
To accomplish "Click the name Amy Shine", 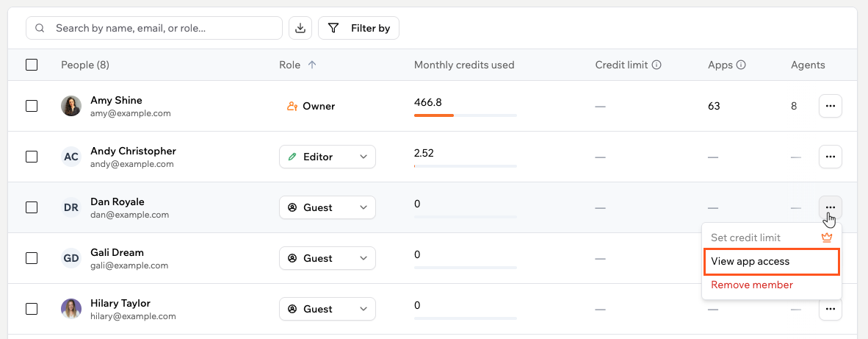I will [x=116, y=100].
